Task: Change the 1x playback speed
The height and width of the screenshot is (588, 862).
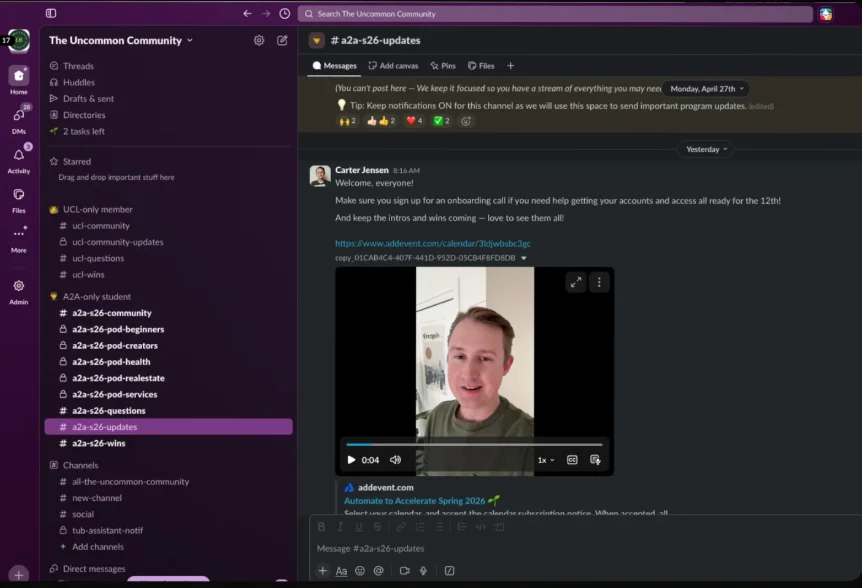Action: pyautogui.click(x=546, y=460)
